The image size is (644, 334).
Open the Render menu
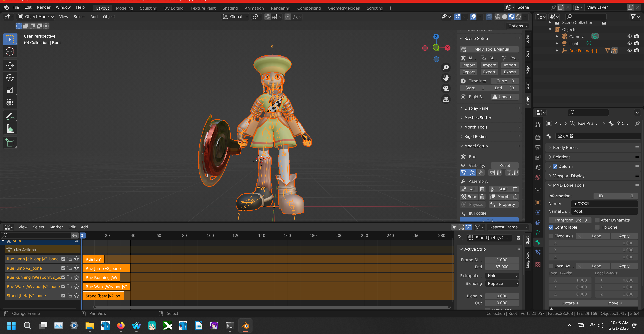(x=44, y=7)
